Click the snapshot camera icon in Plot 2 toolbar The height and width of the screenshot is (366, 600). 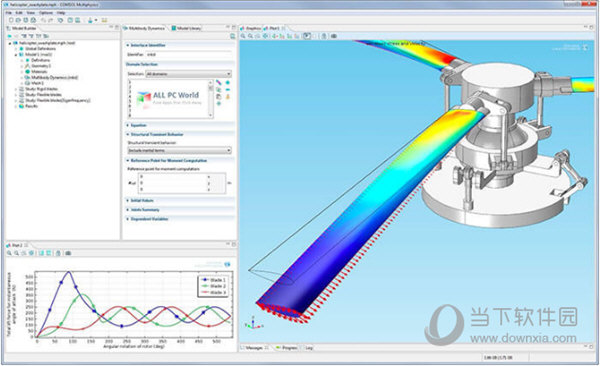pos(68,253)
